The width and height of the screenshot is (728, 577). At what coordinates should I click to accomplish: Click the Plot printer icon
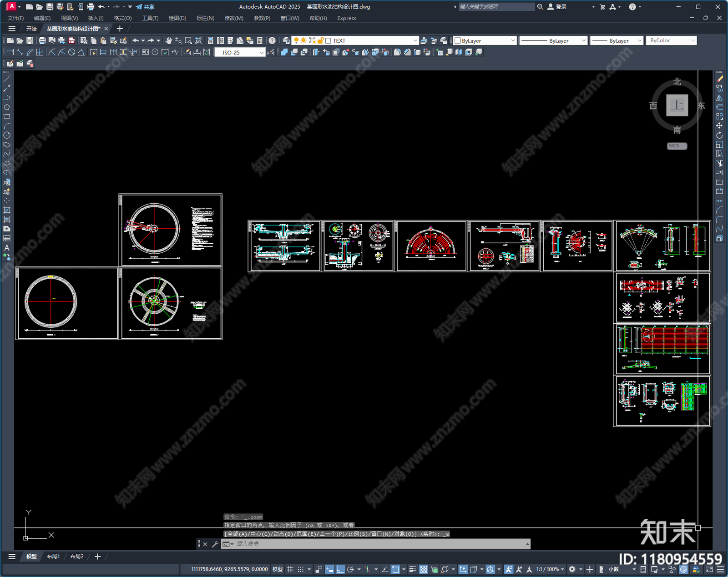[42, 40]
